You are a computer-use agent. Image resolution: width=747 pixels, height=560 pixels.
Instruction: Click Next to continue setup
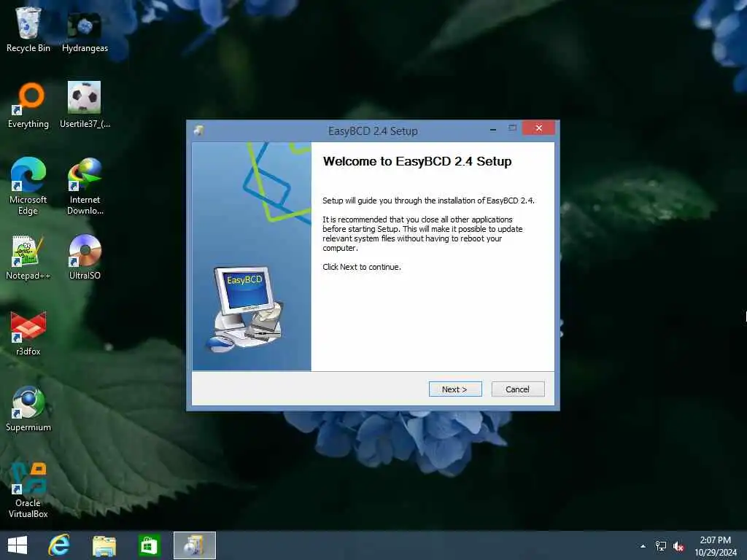(455, 389)
